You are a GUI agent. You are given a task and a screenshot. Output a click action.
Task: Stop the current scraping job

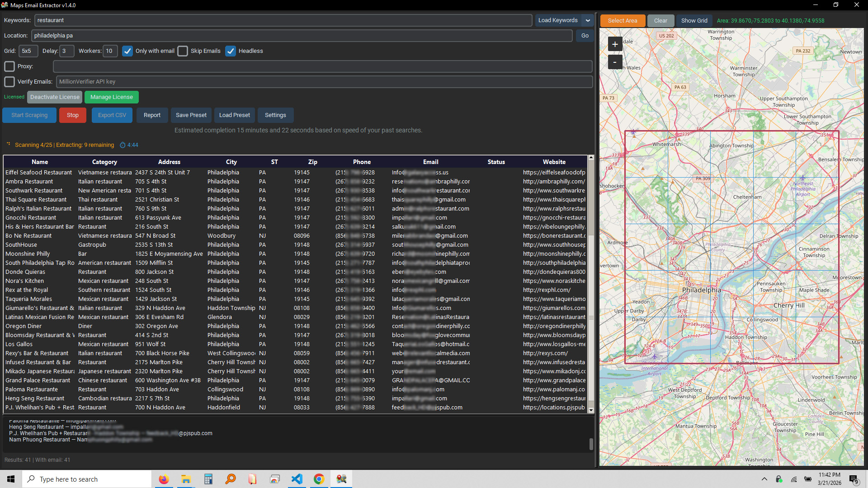pos(73,115)
